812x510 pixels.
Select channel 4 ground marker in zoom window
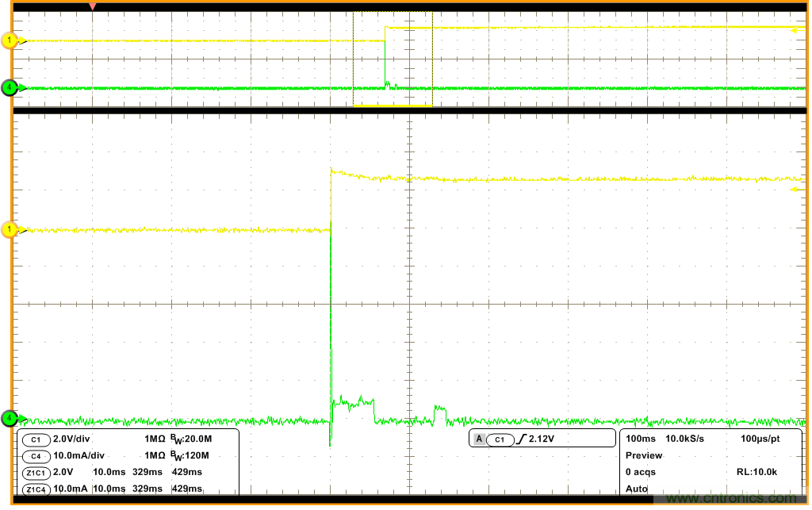(x=10, y=418)
